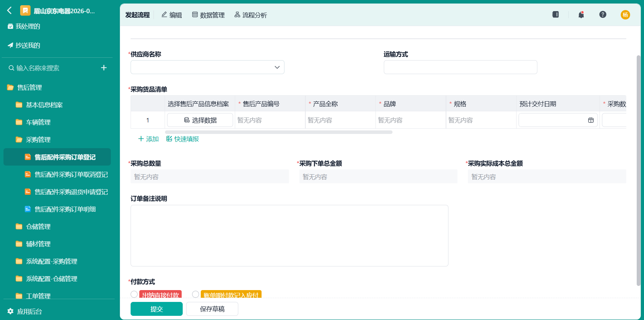The image size is (644, 320).
Task: Open the notebook icon in header
Action: pyautogui.click(x=555, y=14)
